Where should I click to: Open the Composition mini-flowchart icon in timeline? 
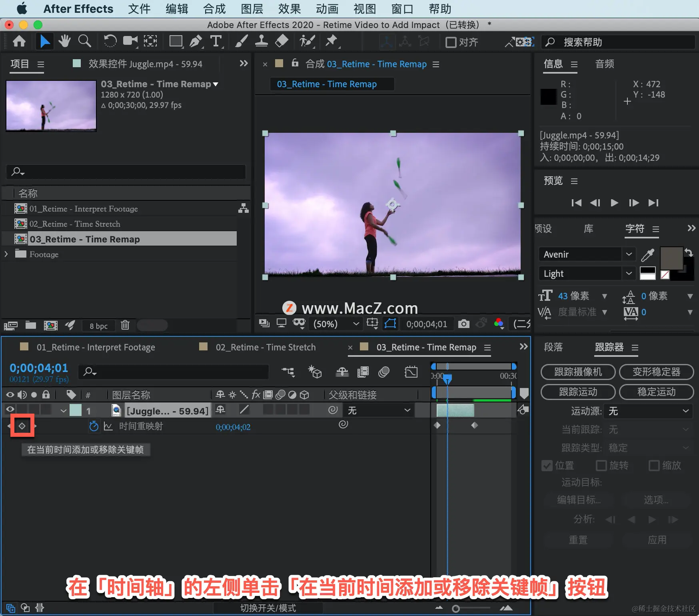[288, 372]
